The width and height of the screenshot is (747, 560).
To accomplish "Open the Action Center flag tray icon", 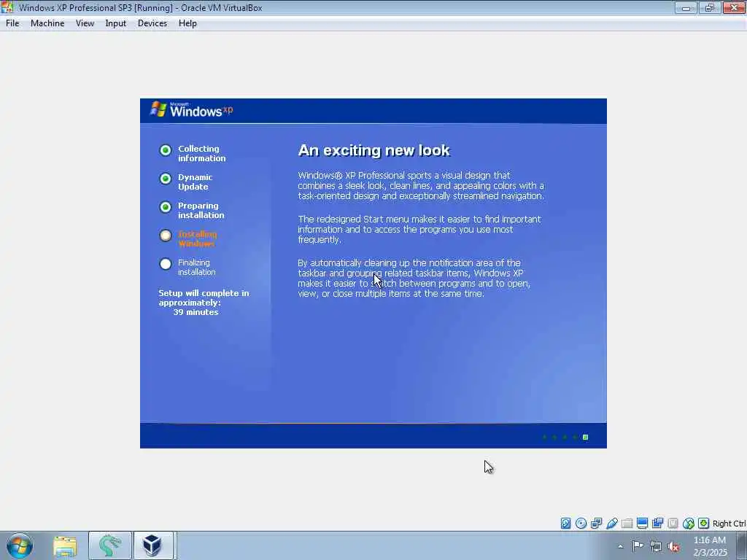I will tap(638, 545).
